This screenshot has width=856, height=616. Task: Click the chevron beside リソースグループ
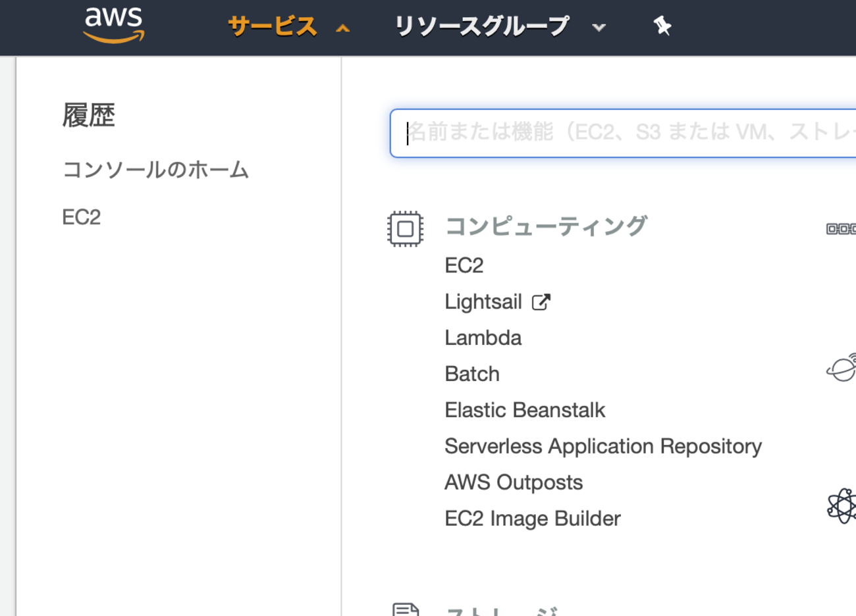[x=599, y=28]
